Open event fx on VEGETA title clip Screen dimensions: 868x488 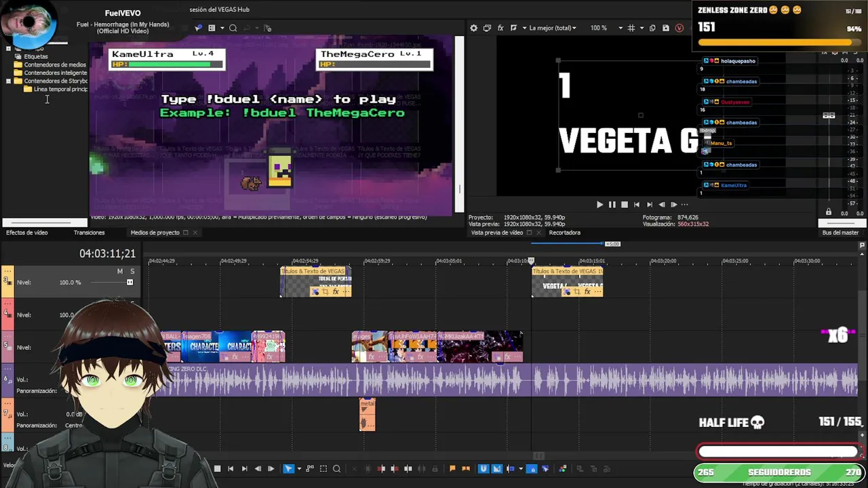point(587,291)
